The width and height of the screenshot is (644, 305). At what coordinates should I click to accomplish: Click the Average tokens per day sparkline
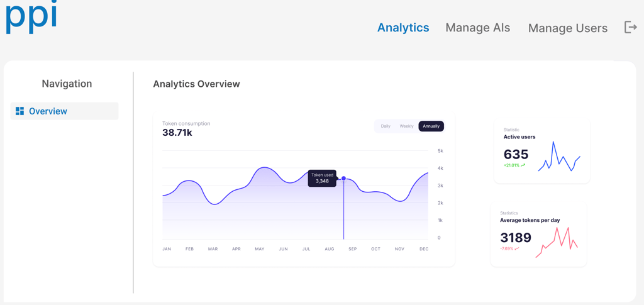coord(557,242)
